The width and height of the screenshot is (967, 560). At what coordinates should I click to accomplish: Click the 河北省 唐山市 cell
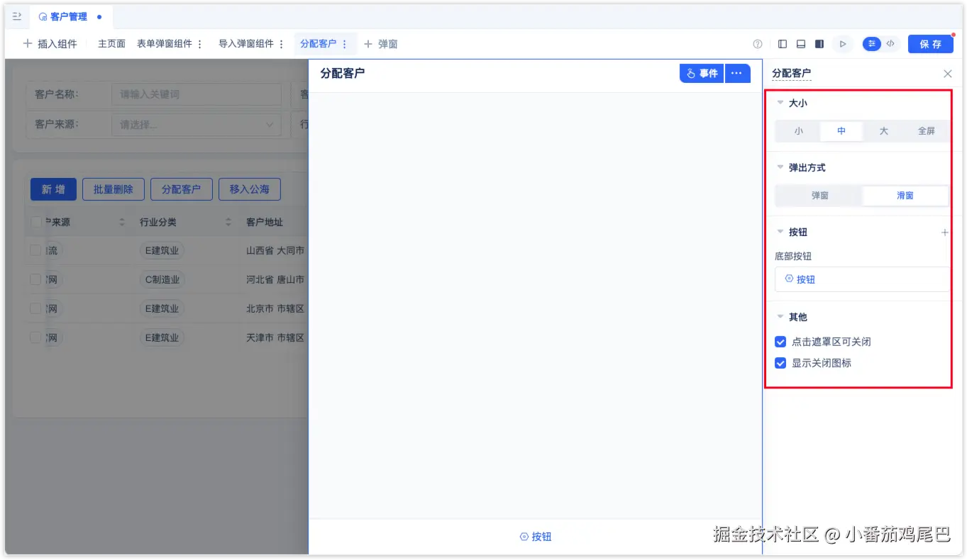tap(275, 279)
